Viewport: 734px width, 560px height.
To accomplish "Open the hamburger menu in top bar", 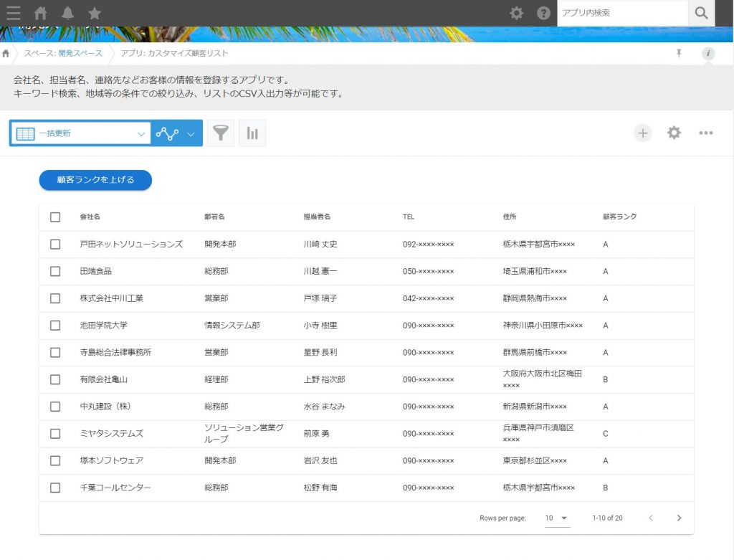I will point(13,13).
